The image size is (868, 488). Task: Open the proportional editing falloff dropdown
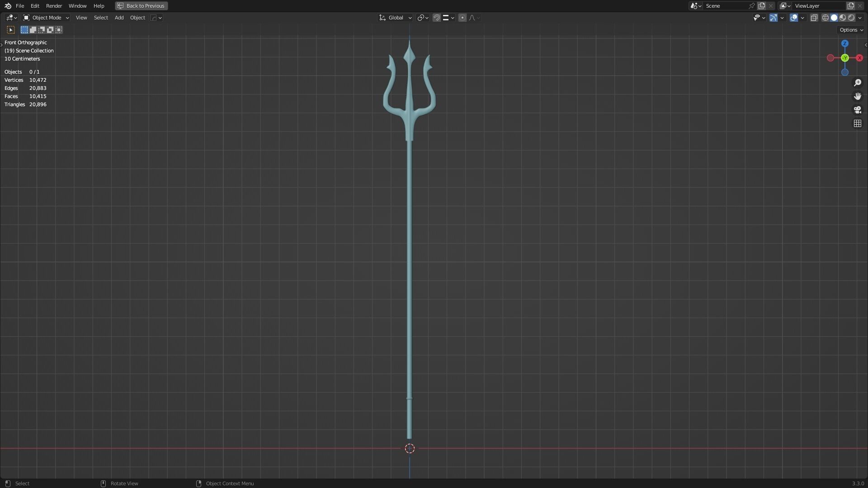tap(474, 18)
